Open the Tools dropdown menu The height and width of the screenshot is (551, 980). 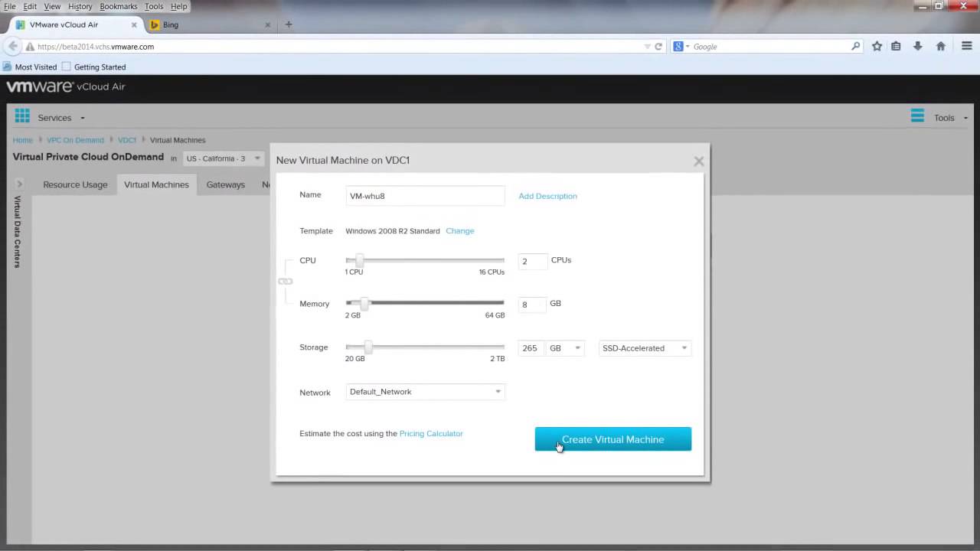point(950,118)
